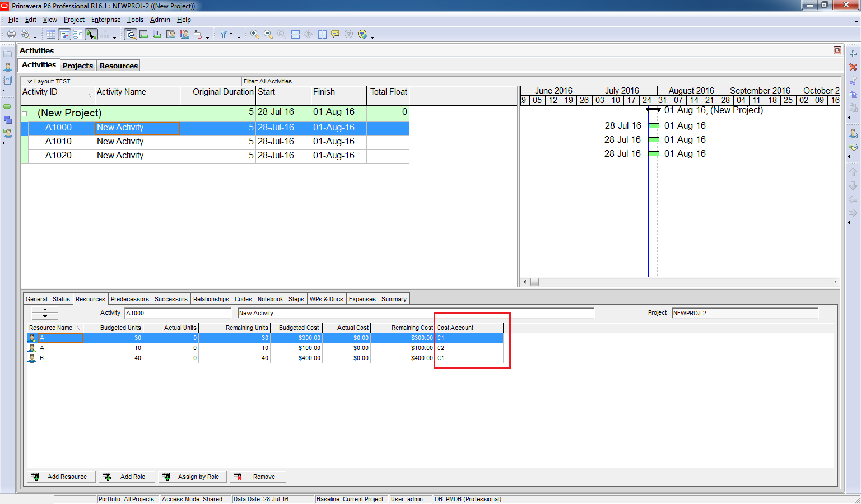This screenshot has height=504, width=861.
Task: Click the Add Resource button
Action: [61, 477]
